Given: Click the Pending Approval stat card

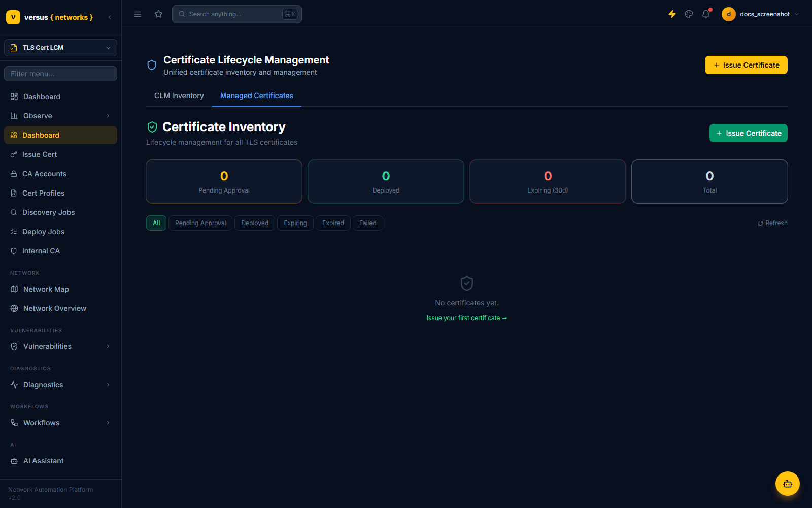Looking at the screenshot, I should tap(224, 181).
